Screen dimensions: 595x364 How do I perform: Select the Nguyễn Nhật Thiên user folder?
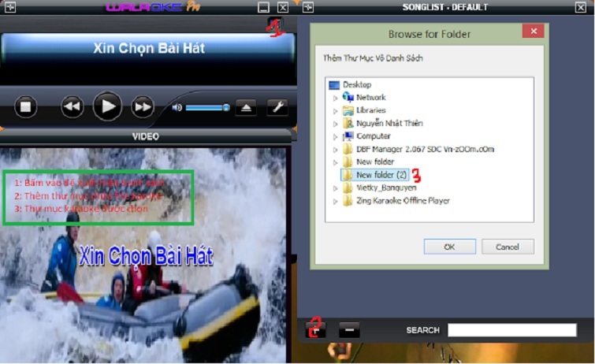[389, 124]
